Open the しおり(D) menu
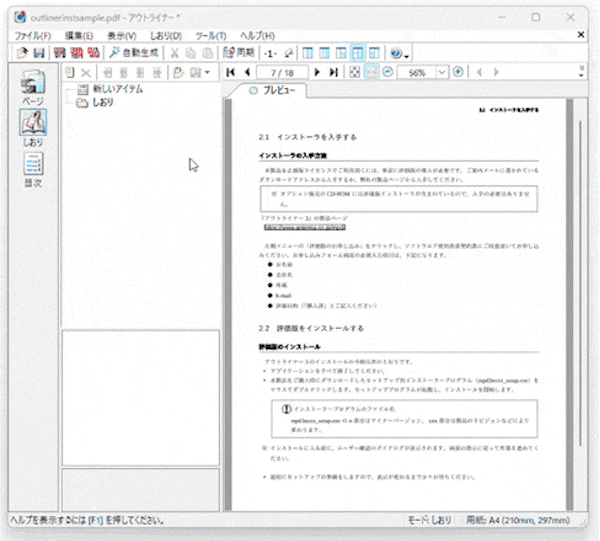600x541 pixels. (x=165, y=35)
